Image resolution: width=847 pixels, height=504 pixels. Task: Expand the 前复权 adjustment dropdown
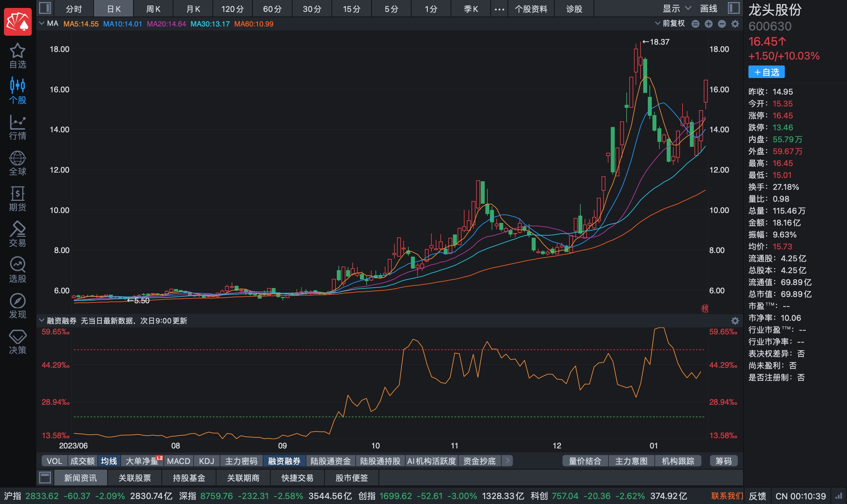pos(670,23)
